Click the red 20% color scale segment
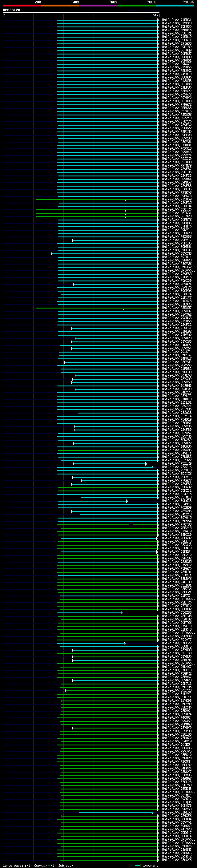 pos(22,6)
